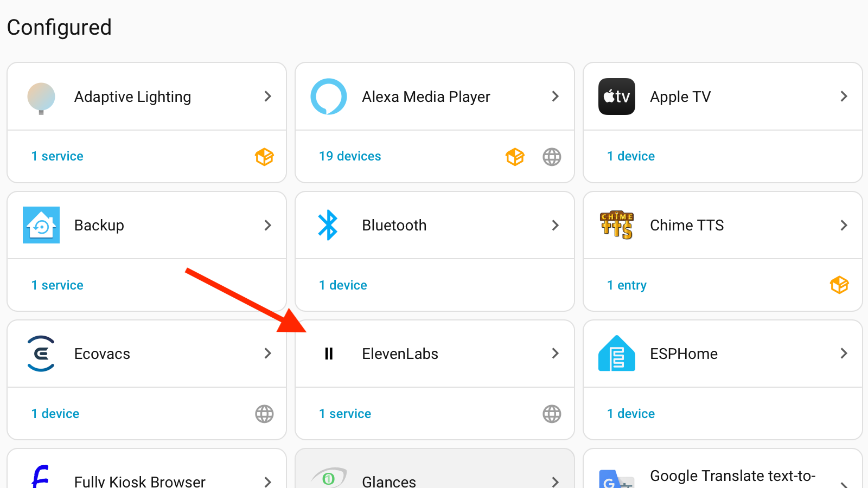Click cloud globe icon on Ecovacs card
The height and width of the screenshot is (488, 868).
tap(264, 414)
